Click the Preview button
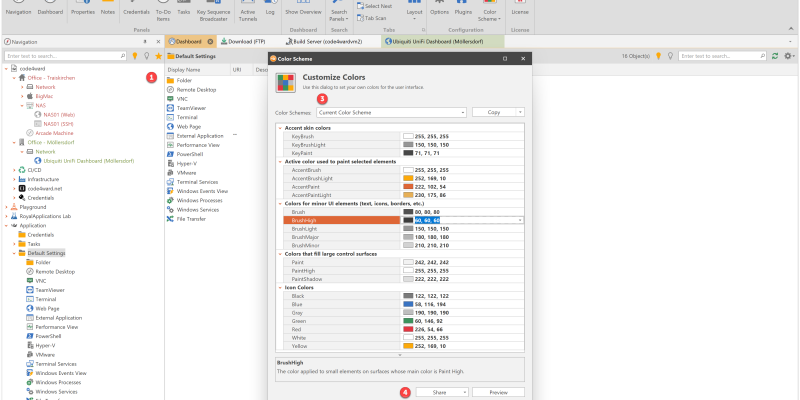 [x=498, y=392]
